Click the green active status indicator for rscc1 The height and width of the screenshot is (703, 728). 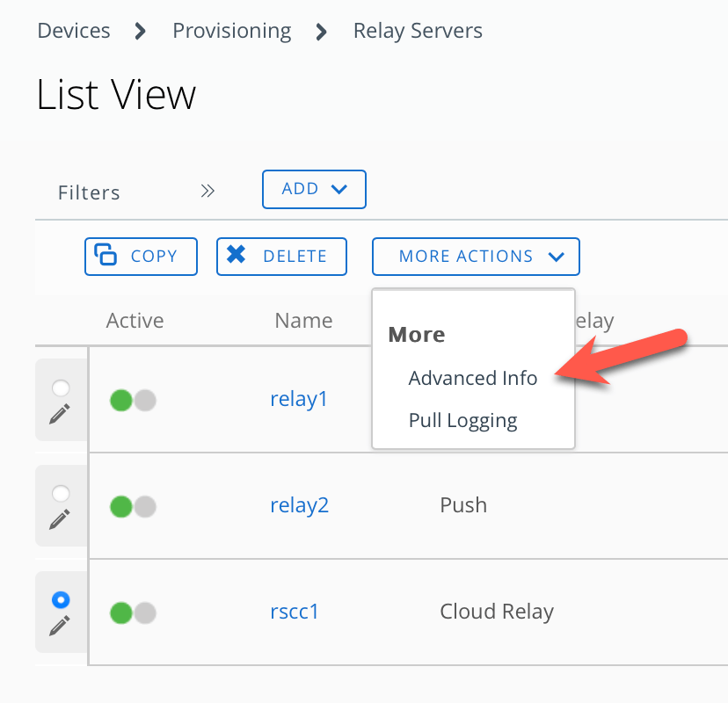121,612
